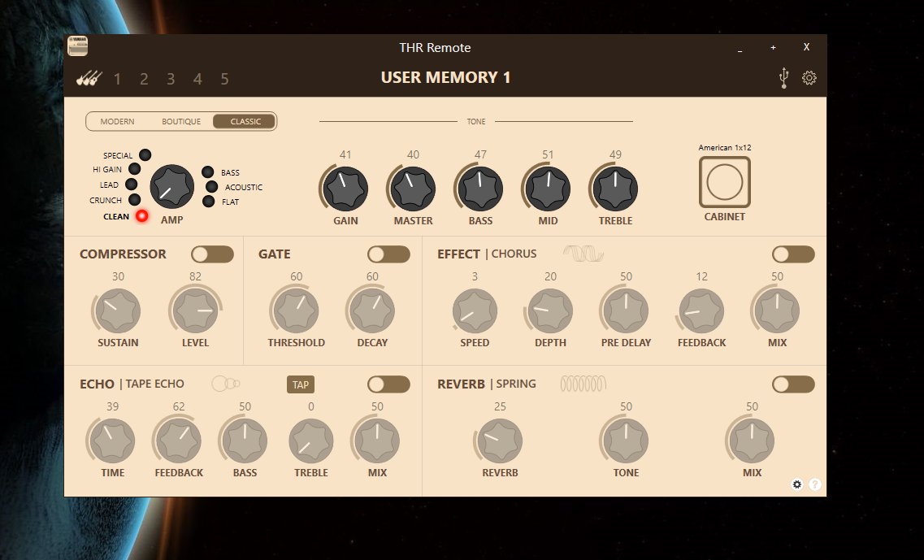Click the tape echo circles icon

pyautogui.click(x=225, y=384)
